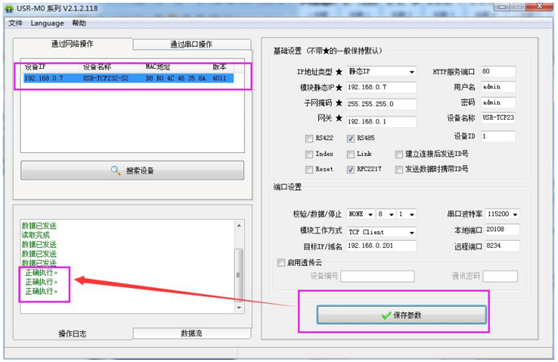Edit the HTTP服务端口 field
558x362 pixels.
pos(498,72)
